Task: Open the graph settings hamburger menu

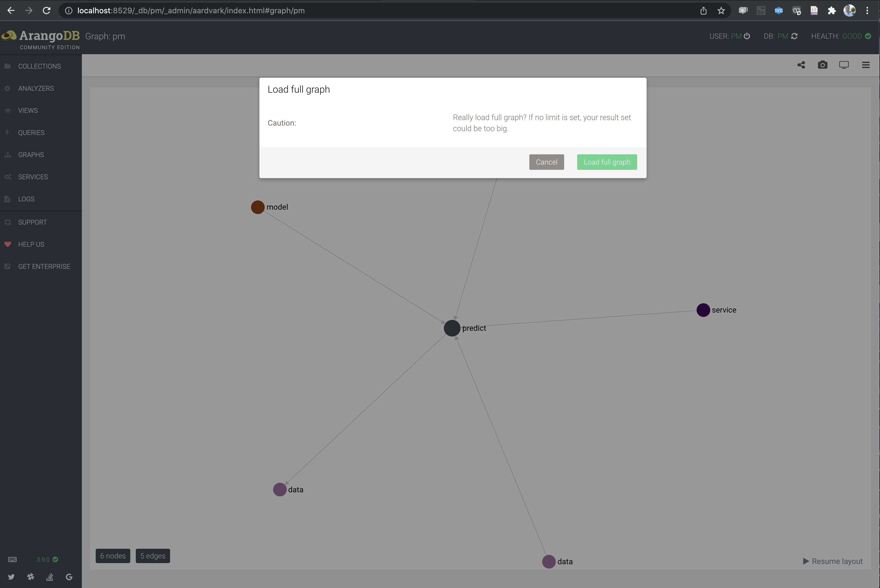Action: click(x=865, y=65)
